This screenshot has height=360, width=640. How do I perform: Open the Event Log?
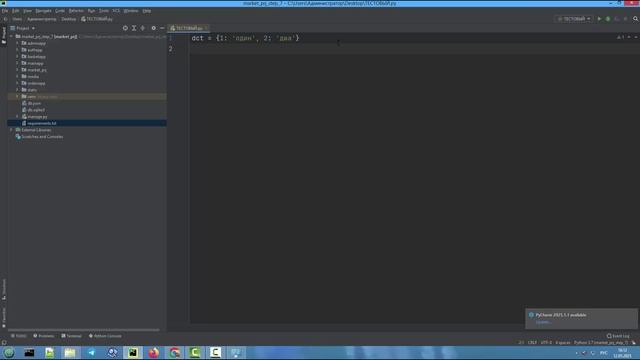tap(618, 336)
